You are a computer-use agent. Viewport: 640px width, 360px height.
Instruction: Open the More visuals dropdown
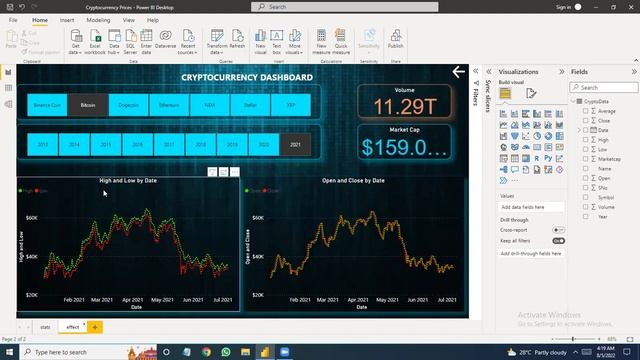click(x=294, y=42)
